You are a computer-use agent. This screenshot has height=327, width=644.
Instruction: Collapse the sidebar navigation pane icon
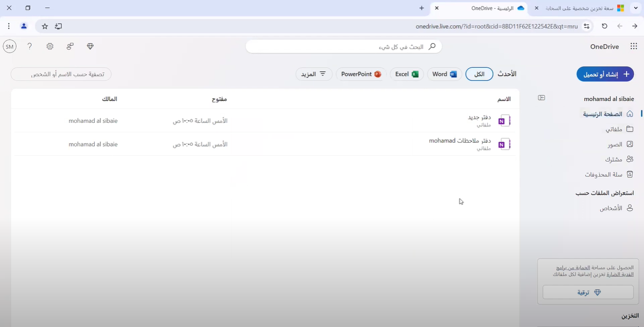(542, 98)
